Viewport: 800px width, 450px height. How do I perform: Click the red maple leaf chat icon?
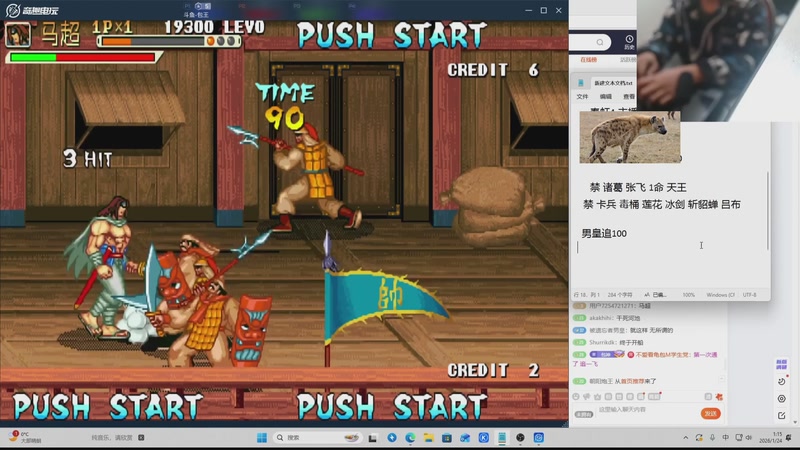pyautogui.click(x=719, y=396)
